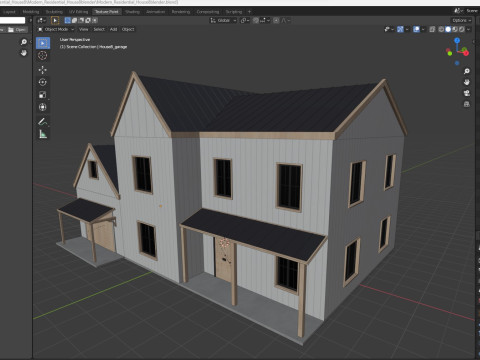This screenshot has width=480, height=360.
Task: Open the editor type dropdown
Action: 41,20
